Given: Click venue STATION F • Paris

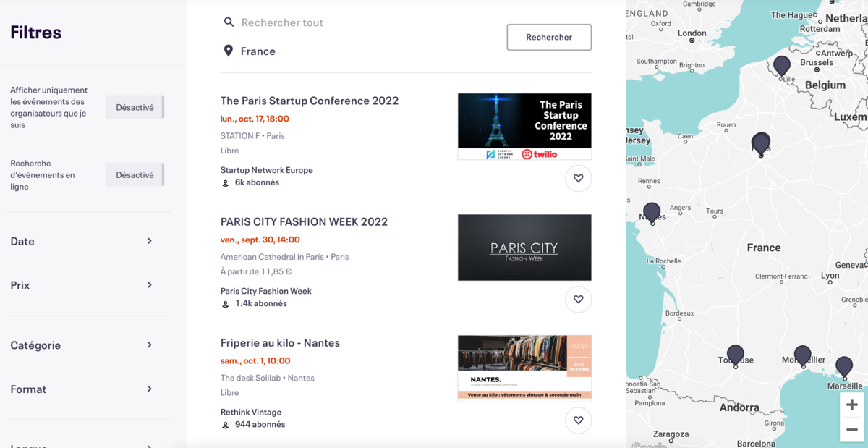Looking at the screenshot, I should pos(252,136).
